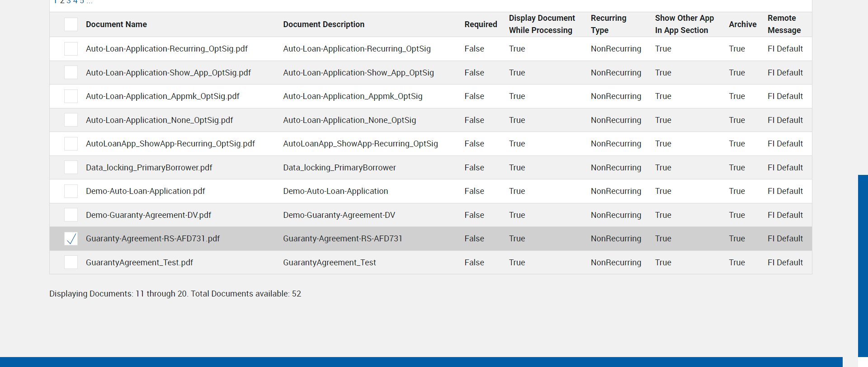
Task: Click the Document Name column header
Action: 116,24
